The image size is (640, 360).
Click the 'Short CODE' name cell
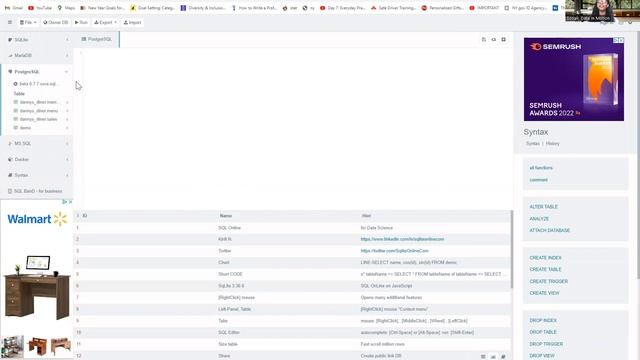coord(230,274)
